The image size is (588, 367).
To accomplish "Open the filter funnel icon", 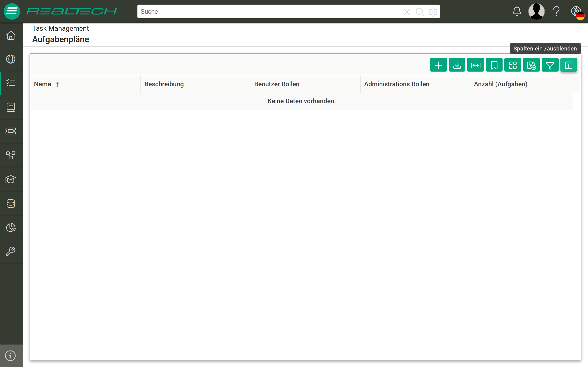I will (550, 65).
